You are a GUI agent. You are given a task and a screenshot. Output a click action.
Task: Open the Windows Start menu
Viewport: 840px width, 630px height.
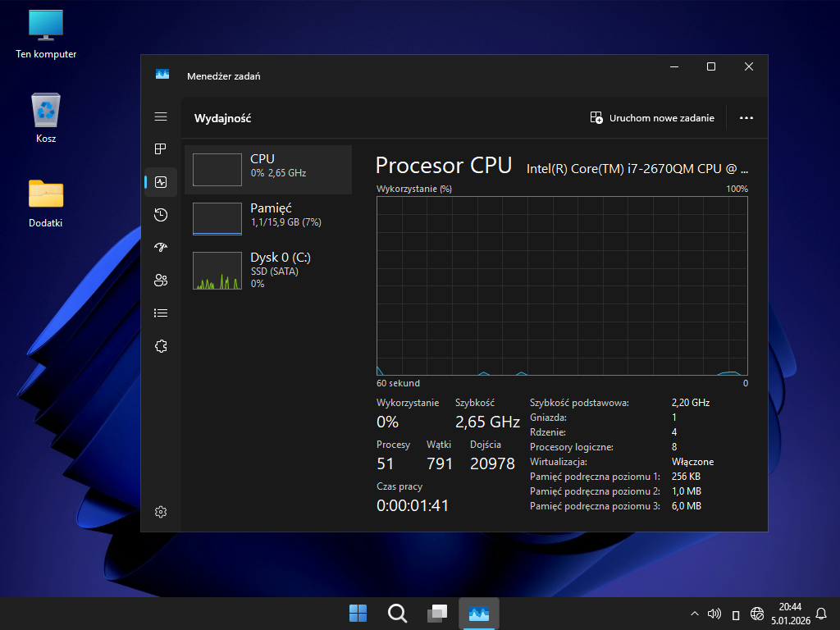tap(358, 614)
